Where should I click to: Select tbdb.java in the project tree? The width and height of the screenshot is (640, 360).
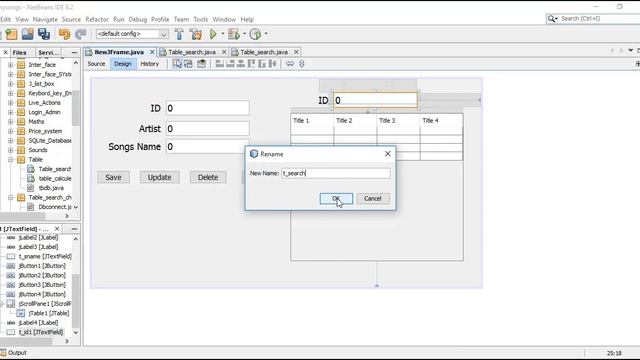51,188
